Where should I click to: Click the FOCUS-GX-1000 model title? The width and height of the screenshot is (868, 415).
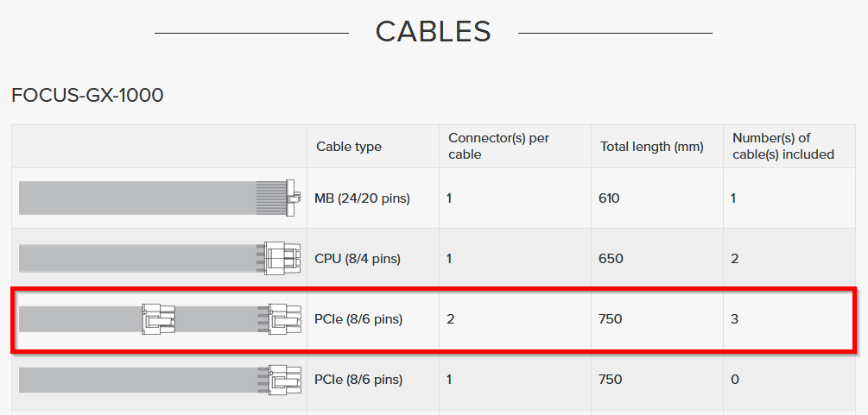[x=87, y=96]
